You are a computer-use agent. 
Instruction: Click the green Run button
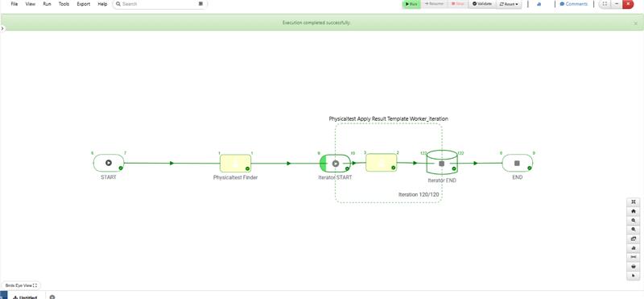pos(411,4)
